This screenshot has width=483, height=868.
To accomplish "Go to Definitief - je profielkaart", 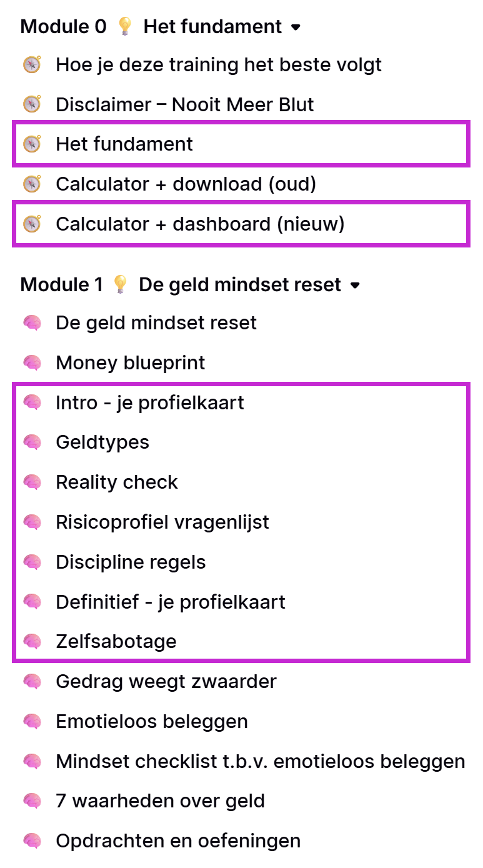I will tap(170, 602).
